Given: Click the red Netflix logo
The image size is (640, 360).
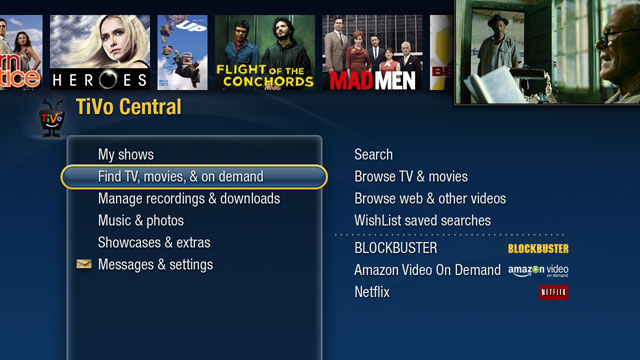Looking at the screenshot, I should (x=553, y=292).
